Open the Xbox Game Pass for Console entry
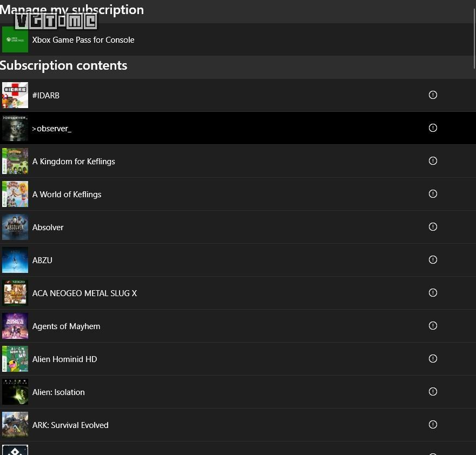The width and height of the screenshot is (476, 455). pyautogui.click(x=238, y=39)
